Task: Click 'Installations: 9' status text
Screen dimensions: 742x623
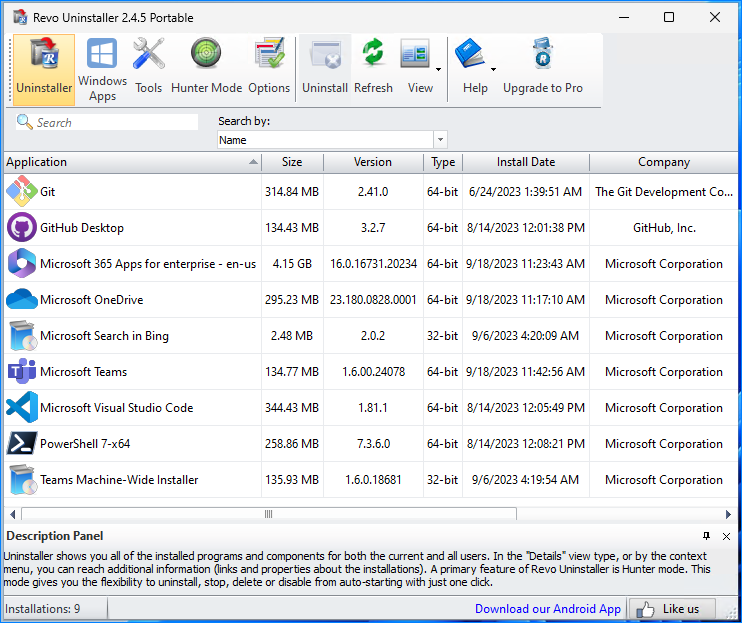Action: pyautogui.click(x=43, y=608)
